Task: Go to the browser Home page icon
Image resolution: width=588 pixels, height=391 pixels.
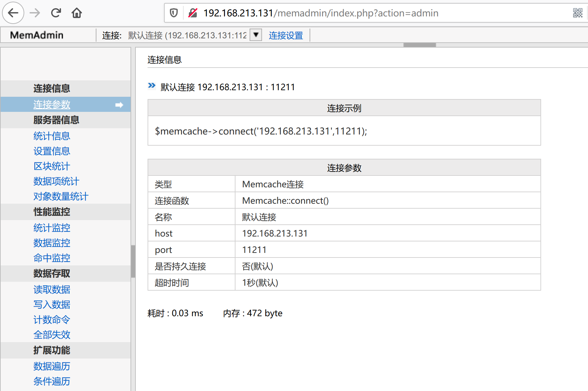Action: [77, 13]
